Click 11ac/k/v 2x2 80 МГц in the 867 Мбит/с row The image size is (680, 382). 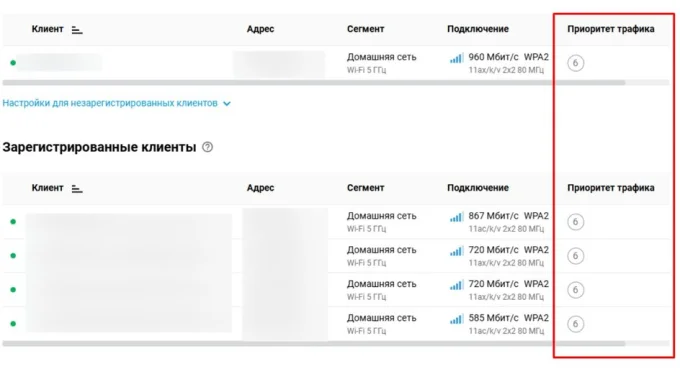tap(506, 229)
